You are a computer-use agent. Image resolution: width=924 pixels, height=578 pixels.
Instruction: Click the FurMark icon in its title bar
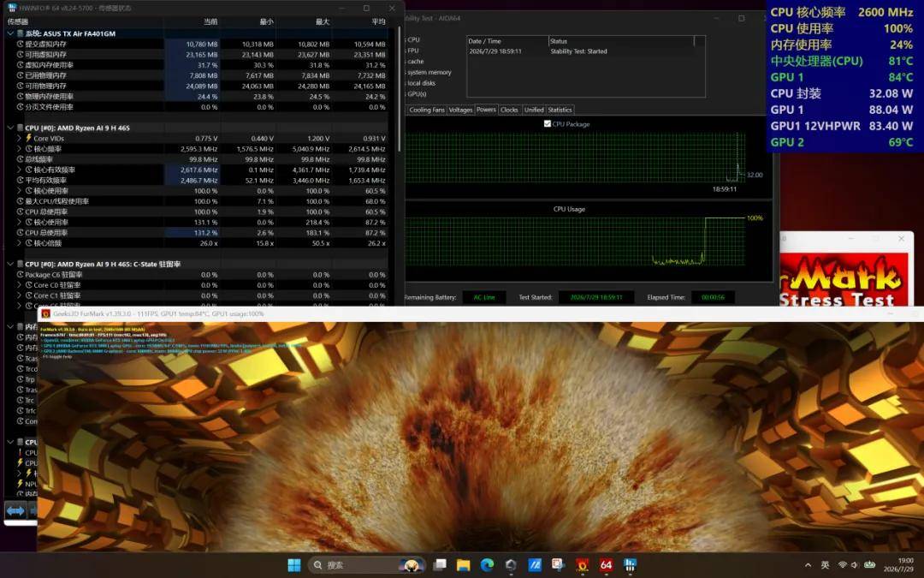46,314
